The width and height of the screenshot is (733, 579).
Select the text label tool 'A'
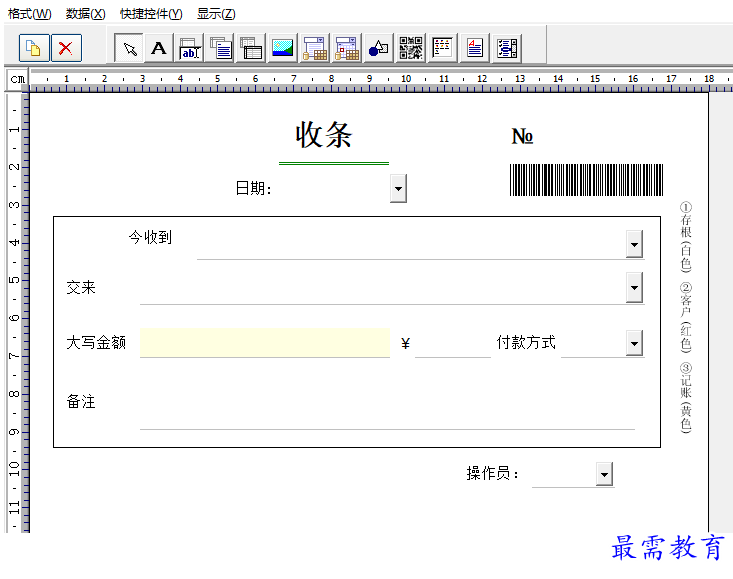[x=158, y=48]
